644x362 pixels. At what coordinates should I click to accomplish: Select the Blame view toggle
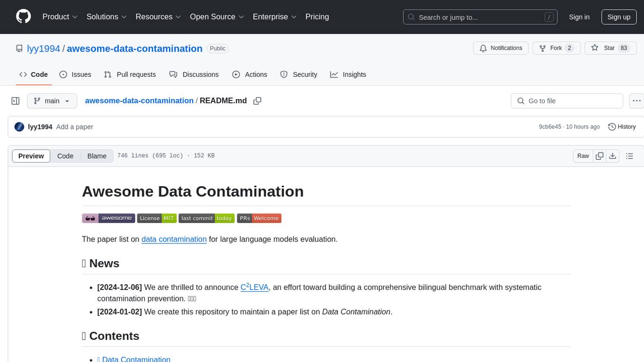pos(97,156)
